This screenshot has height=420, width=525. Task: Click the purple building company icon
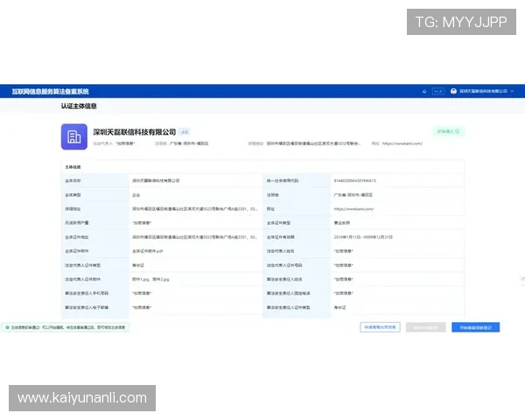(x=74, y=136)
